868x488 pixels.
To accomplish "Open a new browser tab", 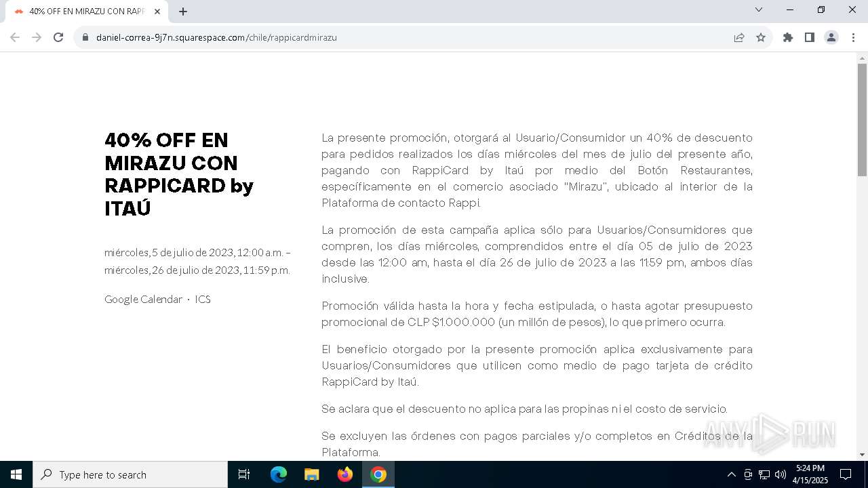I will pyautogui.click(x=183, y=12).
